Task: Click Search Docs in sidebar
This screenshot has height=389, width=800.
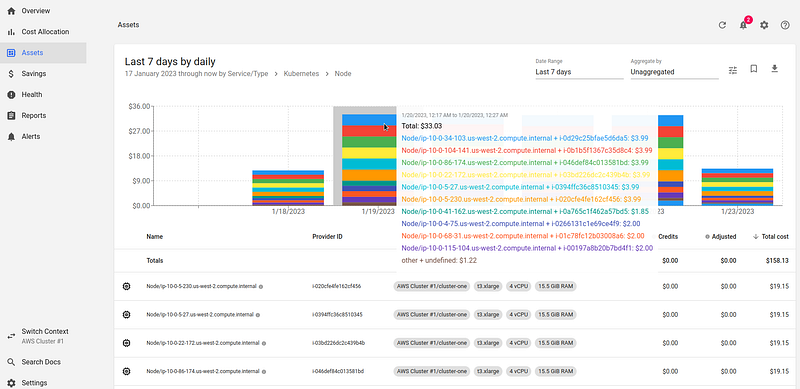Action: click(x=43, y=362)
